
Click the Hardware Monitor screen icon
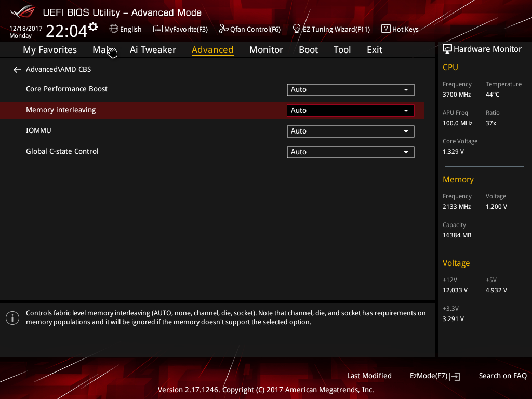(447, 49)
